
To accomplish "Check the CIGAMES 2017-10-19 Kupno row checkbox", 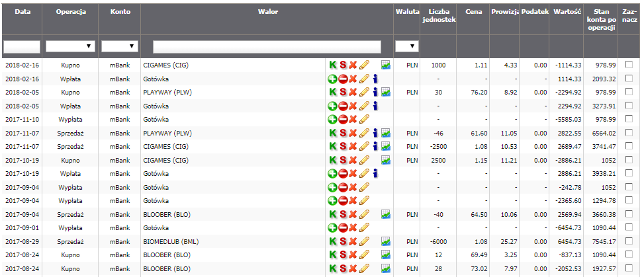I will 629,159.
